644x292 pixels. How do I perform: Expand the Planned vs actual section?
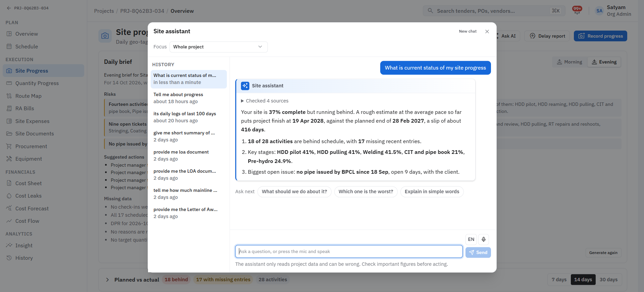click(x=107, y=280)
